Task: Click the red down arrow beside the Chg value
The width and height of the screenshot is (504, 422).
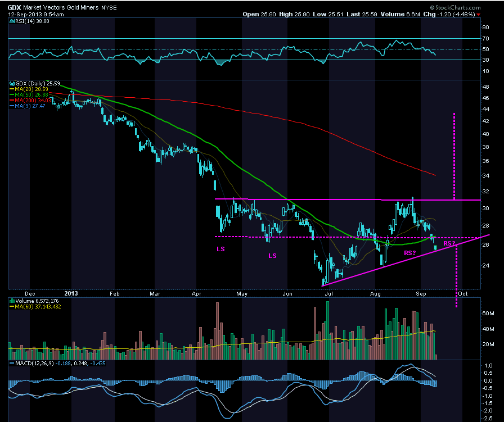Action: point(479,15)
